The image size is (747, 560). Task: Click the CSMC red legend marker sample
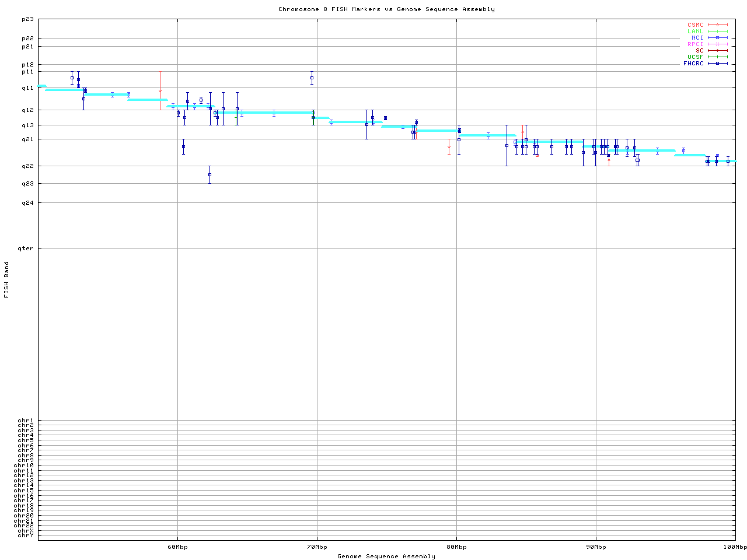pos(717,25)
